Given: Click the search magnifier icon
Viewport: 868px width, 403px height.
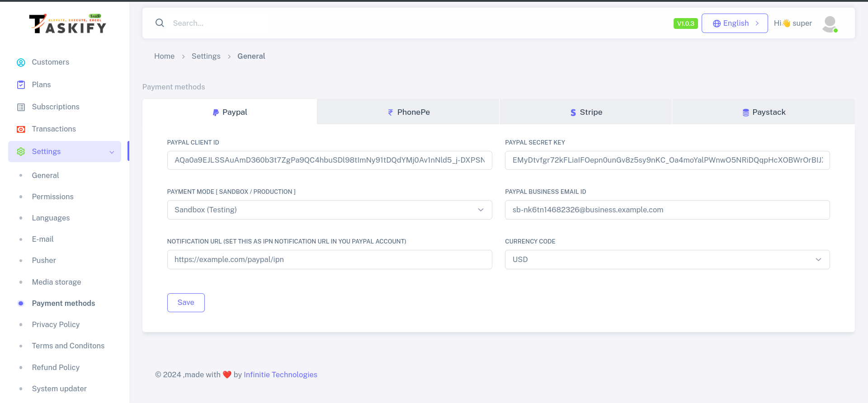Looking at the screenshot, I should click(160, 23).
